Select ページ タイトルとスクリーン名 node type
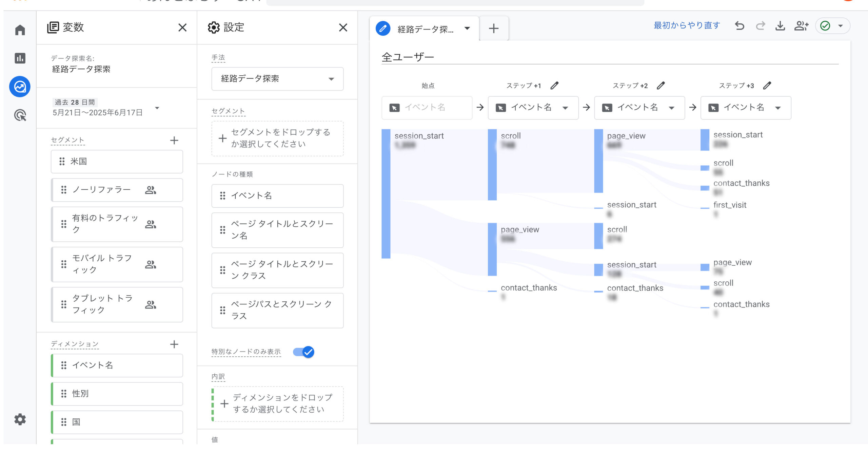The height and width of the screenshot is (469, 868). (x=277, y=230)
